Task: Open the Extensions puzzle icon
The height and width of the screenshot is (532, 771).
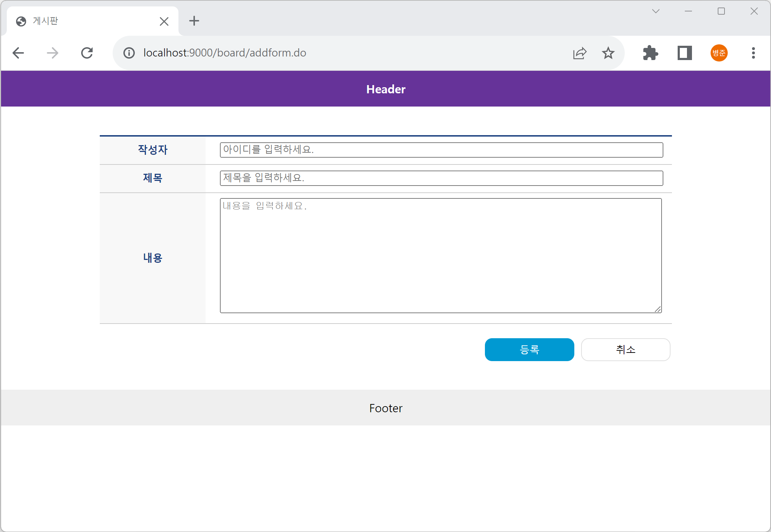Action: coord(650,53)
